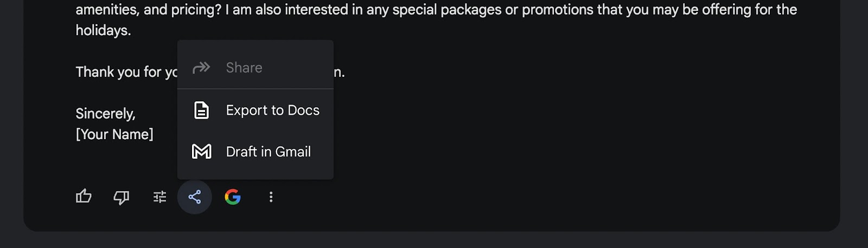This screenshot has height=248, width=868.
Task: Close the share and export button
Action: point(195,197)
